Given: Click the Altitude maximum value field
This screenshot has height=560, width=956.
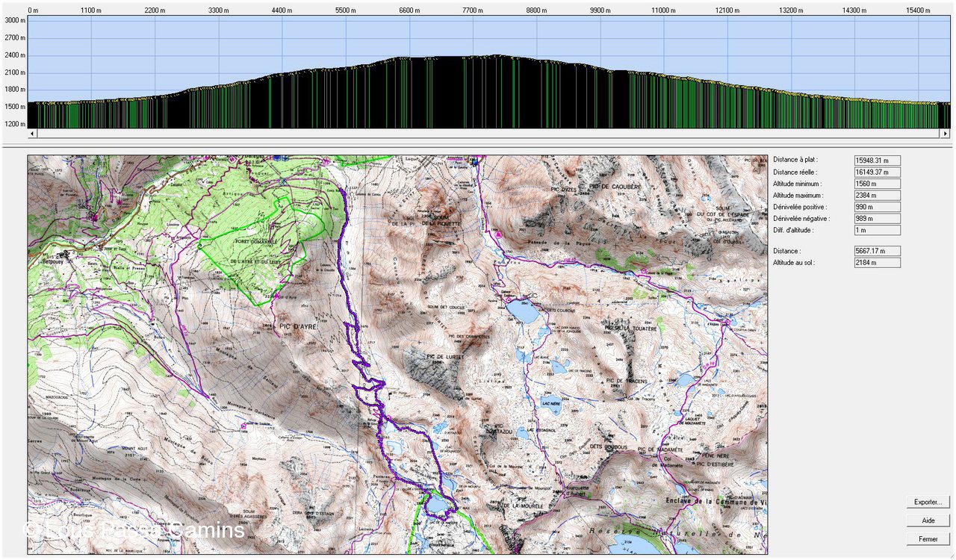Looking at the screenshot, I should (877, 196).
